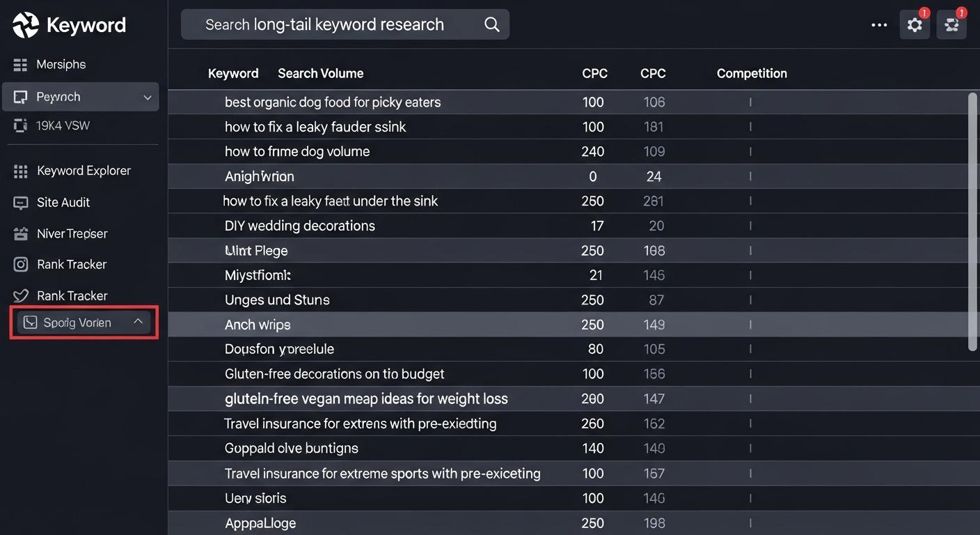Focus the long-tail keyword research search field
The image size is (980, 535).
point(334,25)
